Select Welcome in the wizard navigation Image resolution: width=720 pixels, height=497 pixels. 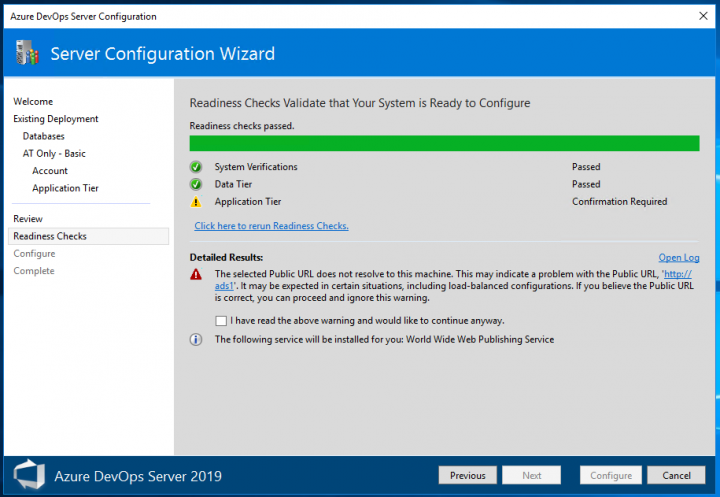33,101
